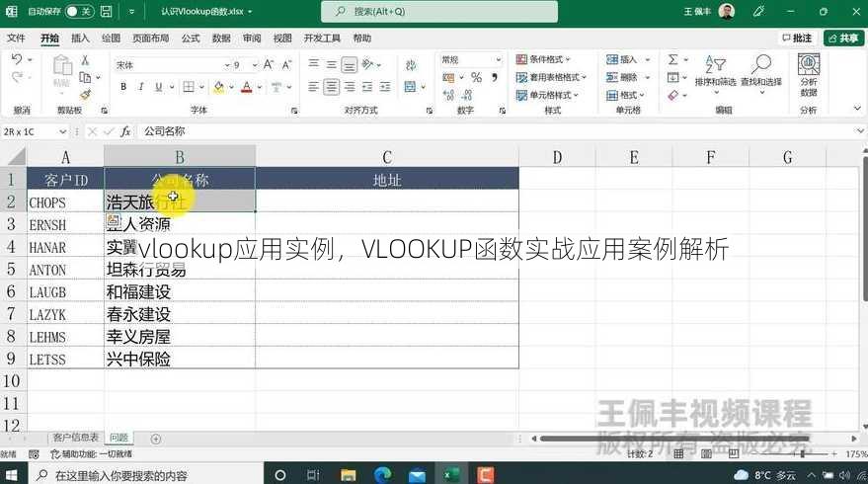Apply comma style number format

coord(495,77)
